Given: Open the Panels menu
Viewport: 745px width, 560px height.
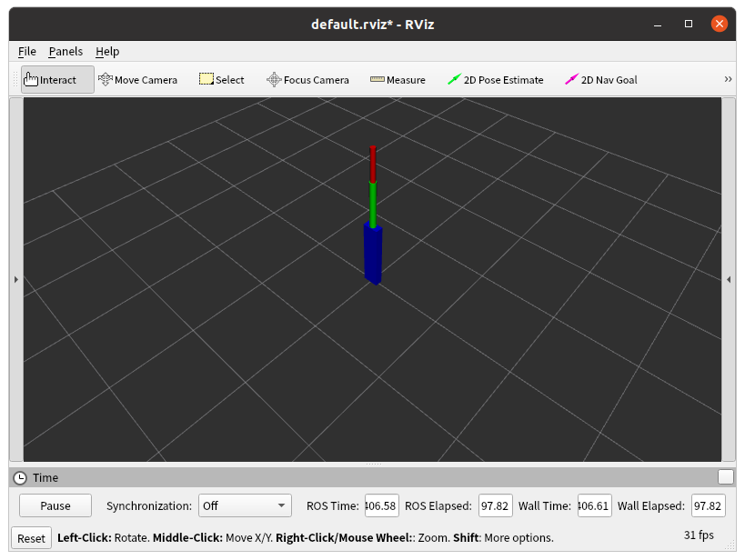Looking at the screenshot, I should (65, 52).
